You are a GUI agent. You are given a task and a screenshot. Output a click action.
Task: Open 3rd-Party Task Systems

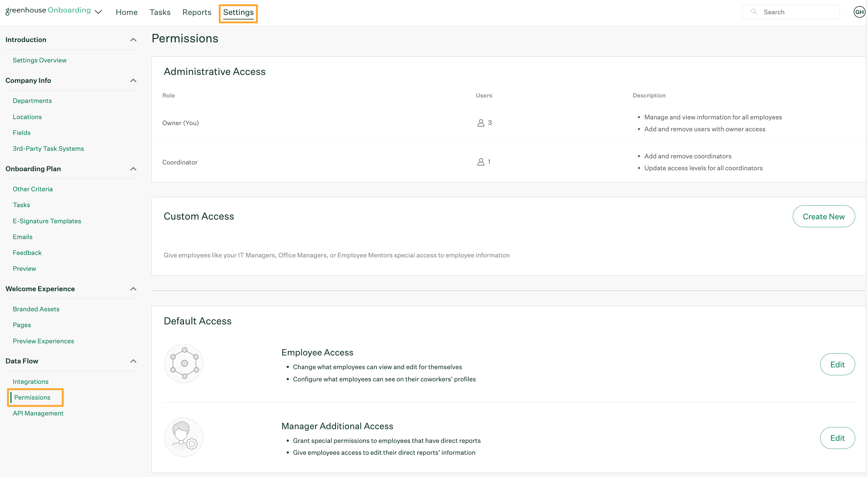(48, 148)
